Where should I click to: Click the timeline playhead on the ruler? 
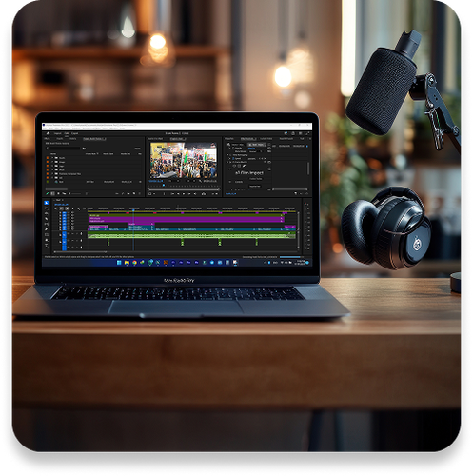(x=133, y=210)
